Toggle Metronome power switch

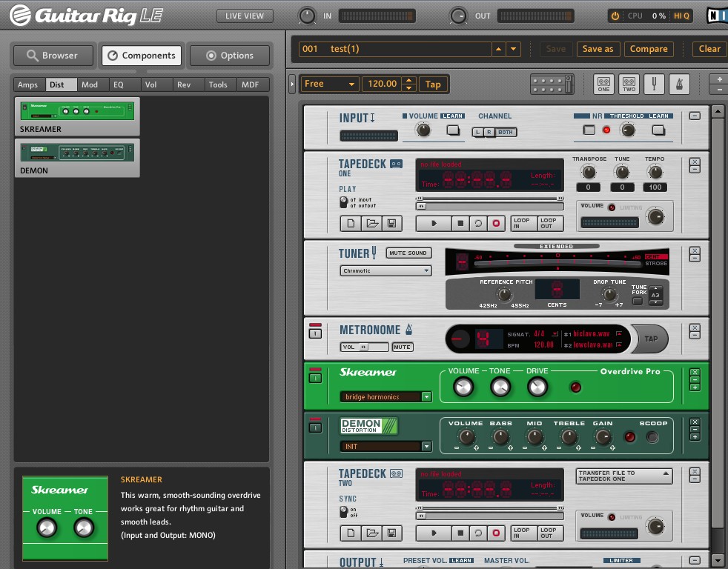[x=315, y=333]
